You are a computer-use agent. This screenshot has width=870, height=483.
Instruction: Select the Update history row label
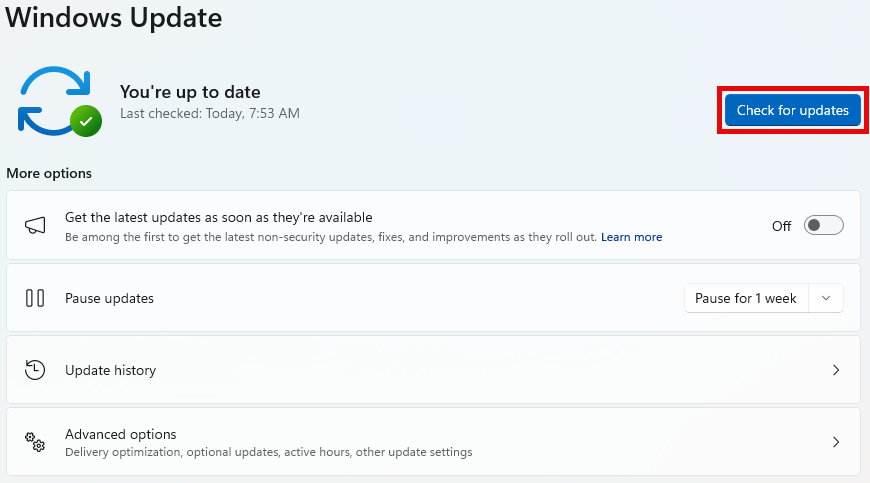110,370
